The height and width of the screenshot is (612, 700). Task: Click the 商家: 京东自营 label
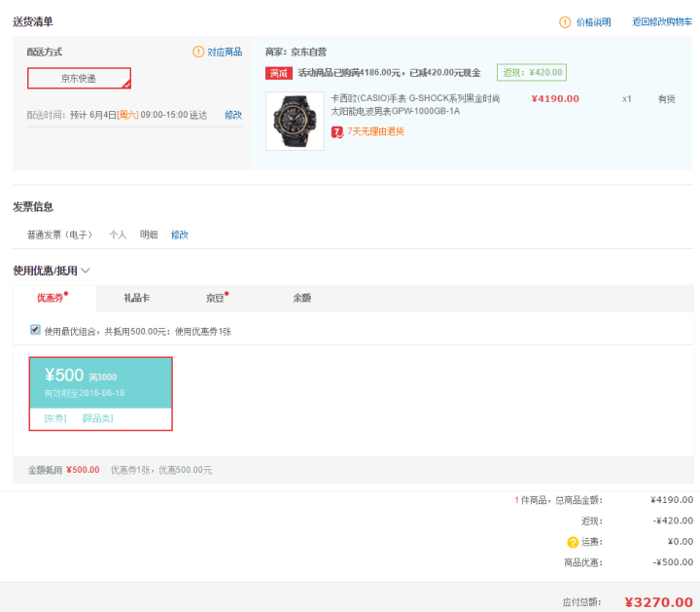(296, 52)
